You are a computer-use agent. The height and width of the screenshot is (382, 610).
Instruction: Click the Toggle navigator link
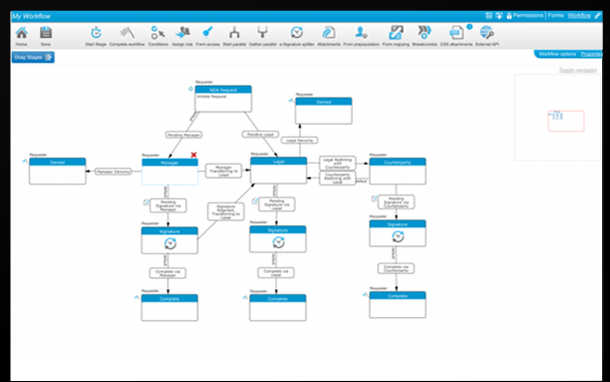[x=578, y=70]
